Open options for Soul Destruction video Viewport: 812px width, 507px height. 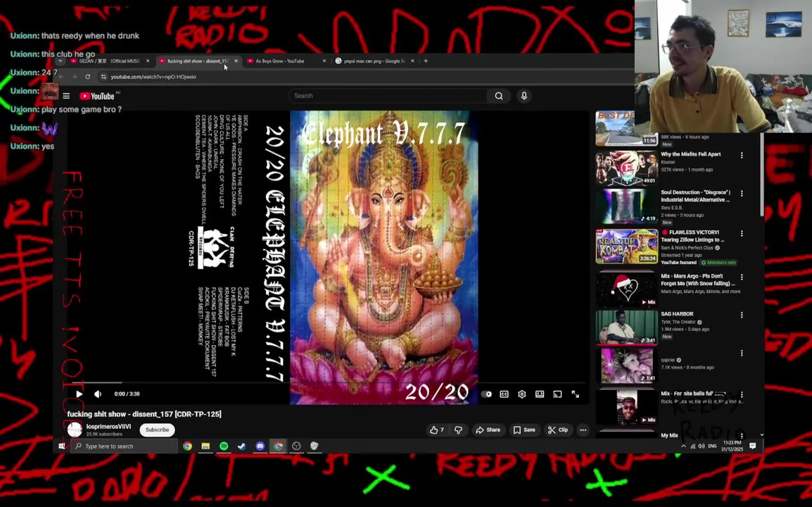[742, 194]
